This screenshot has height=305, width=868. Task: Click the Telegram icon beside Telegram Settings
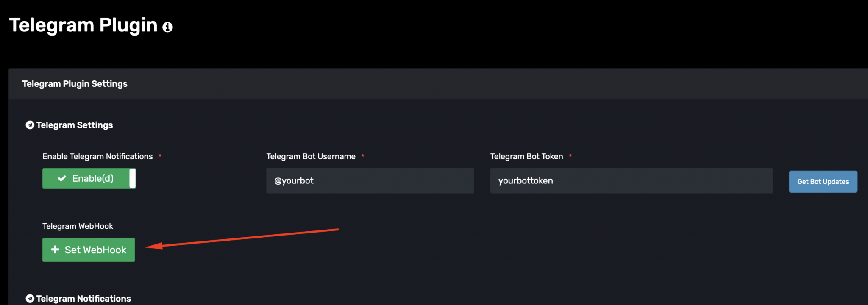coord(30,125)
